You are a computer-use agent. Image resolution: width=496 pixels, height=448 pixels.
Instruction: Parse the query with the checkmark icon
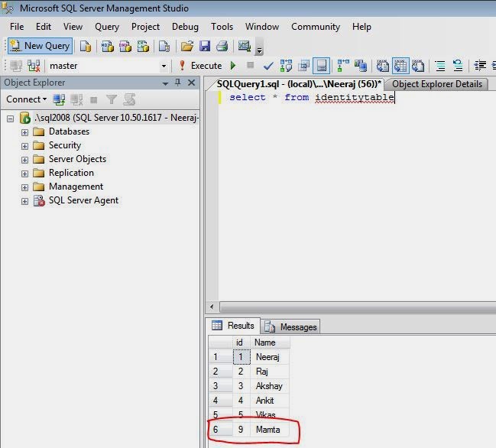tap(268, 66)
